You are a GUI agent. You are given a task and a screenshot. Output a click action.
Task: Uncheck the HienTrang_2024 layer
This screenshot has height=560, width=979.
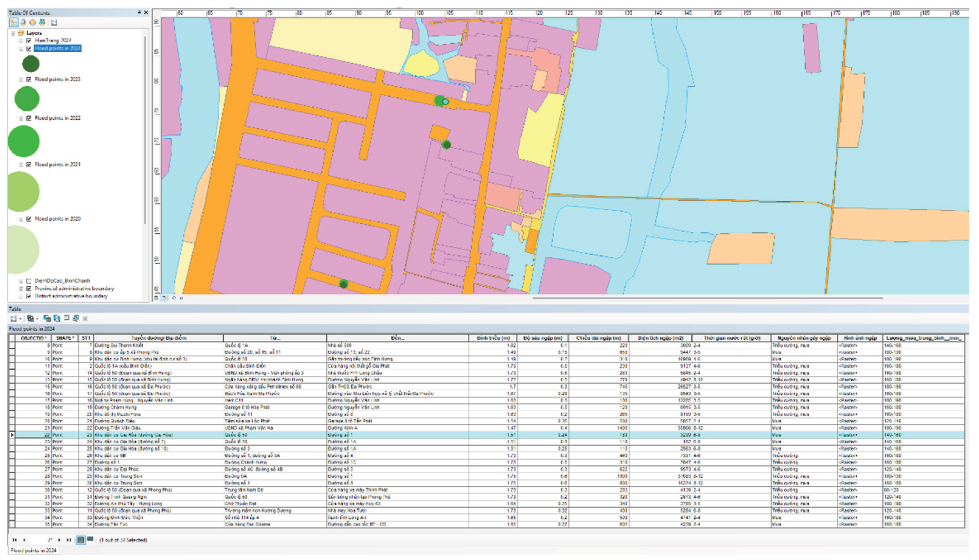click(x=29, y=40)
